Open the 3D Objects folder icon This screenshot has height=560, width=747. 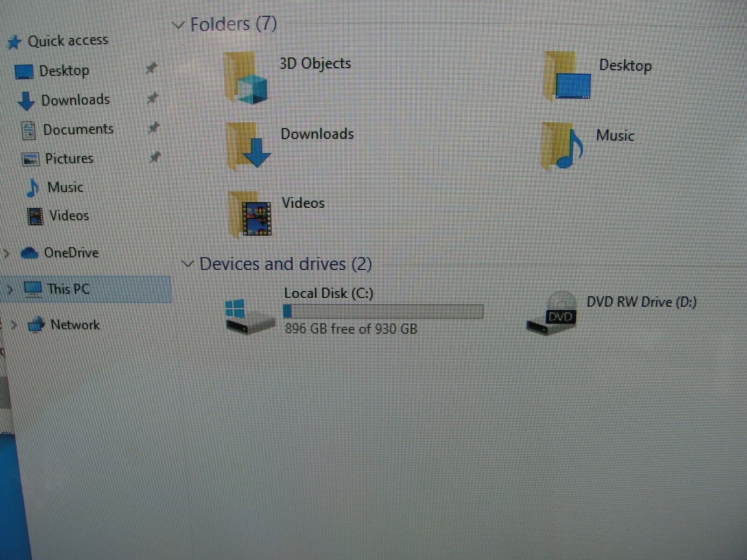pos(246,78)
